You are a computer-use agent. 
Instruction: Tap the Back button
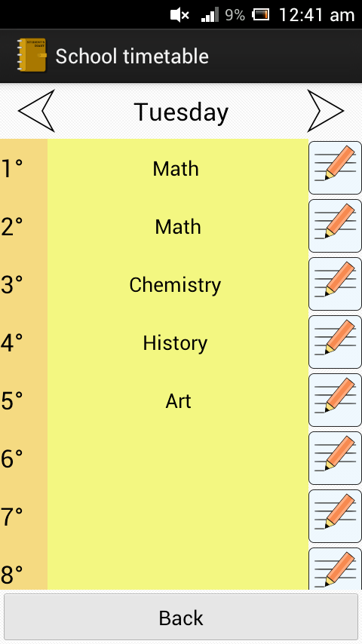181,618
